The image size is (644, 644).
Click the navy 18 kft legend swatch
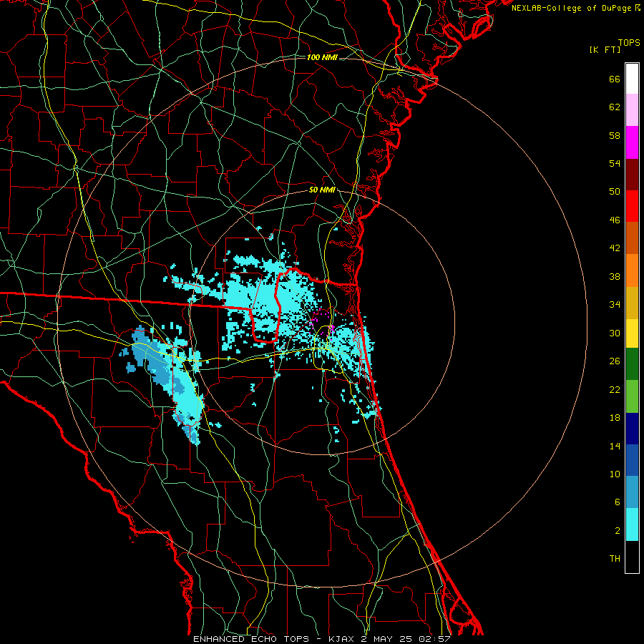pos(632,429)
